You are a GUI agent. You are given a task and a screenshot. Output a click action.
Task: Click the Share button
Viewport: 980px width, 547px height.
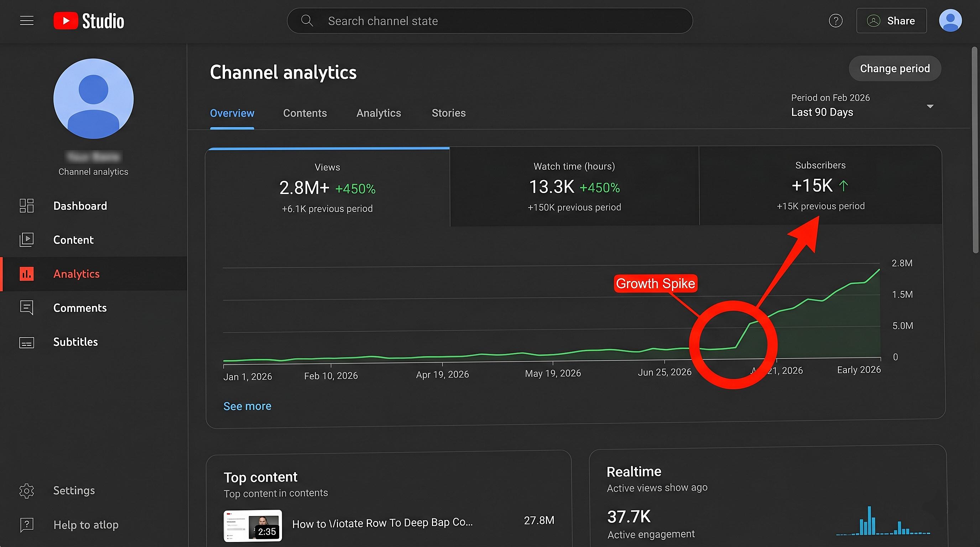tap(891, 21)
